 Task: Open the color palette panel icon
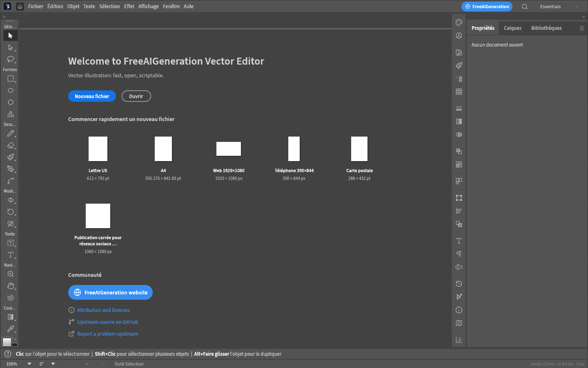(x=459, y=22)
